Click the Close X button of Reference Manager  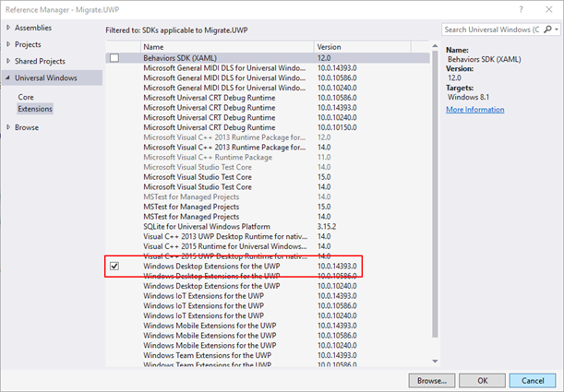pos(549,10)
